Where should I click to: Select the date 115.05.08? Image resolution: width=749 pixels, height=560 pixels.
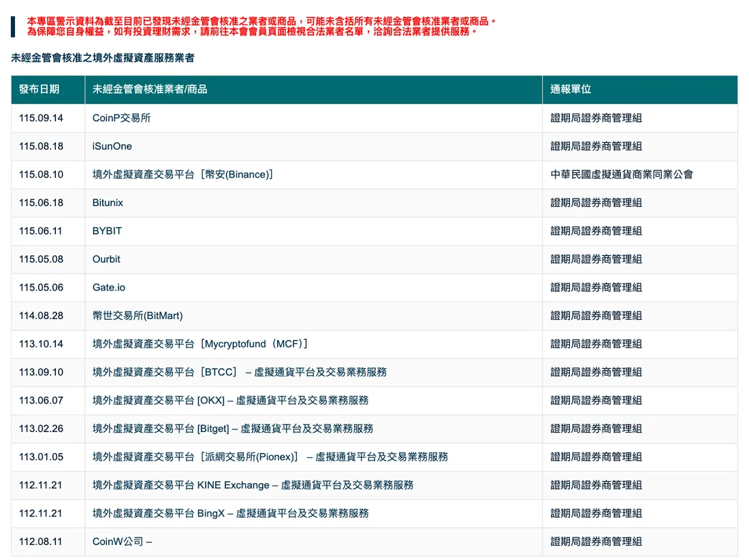(x=41, y=259)
